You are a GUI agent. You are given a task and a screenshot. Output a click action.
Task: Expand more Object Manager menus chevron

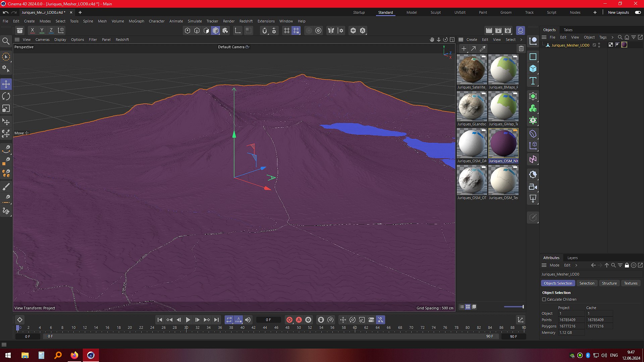(612, 37)
